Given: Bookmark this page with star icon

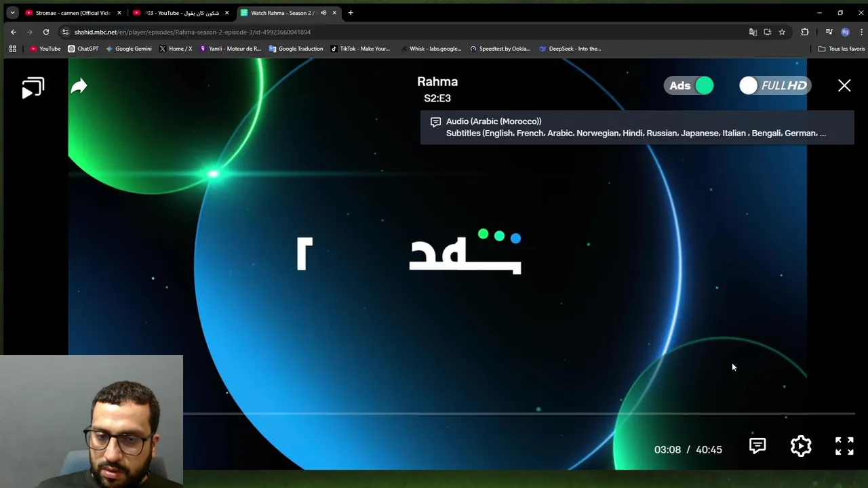Looking at the screenshot, I should click(782, 32).
